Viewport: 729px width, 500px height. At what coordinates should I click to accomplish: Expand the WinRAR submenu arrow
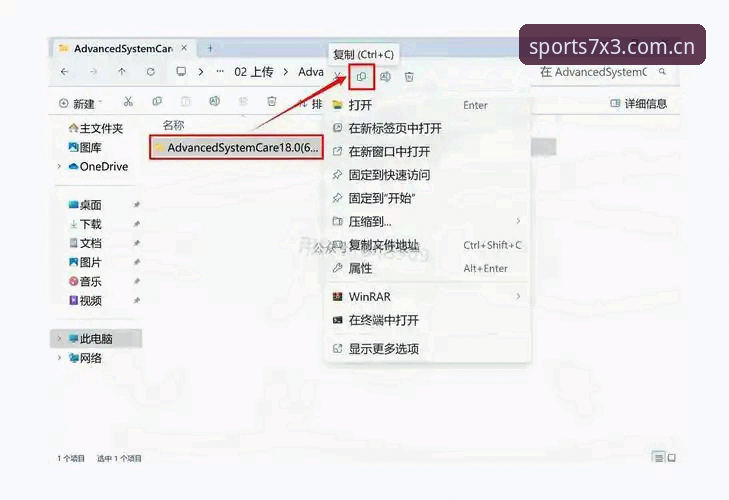(x=518, y=296)
